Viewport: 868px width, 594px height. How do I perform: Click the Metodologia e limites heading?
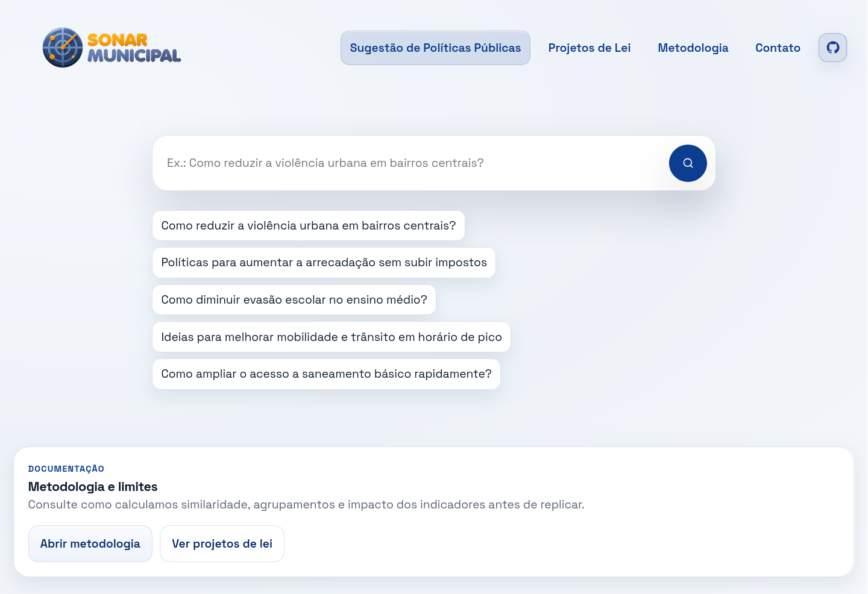93,487
